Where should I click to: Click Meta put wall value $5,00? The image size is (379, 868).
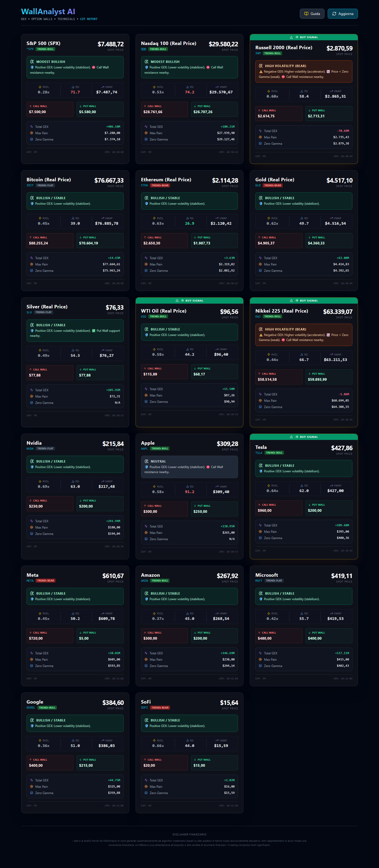click(84, 639)
